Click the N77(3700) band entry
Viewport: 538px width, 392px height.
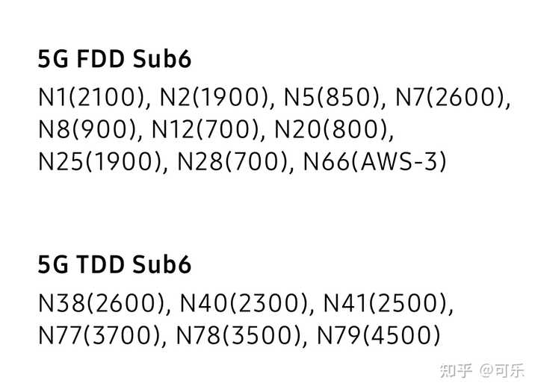point(101,335)
